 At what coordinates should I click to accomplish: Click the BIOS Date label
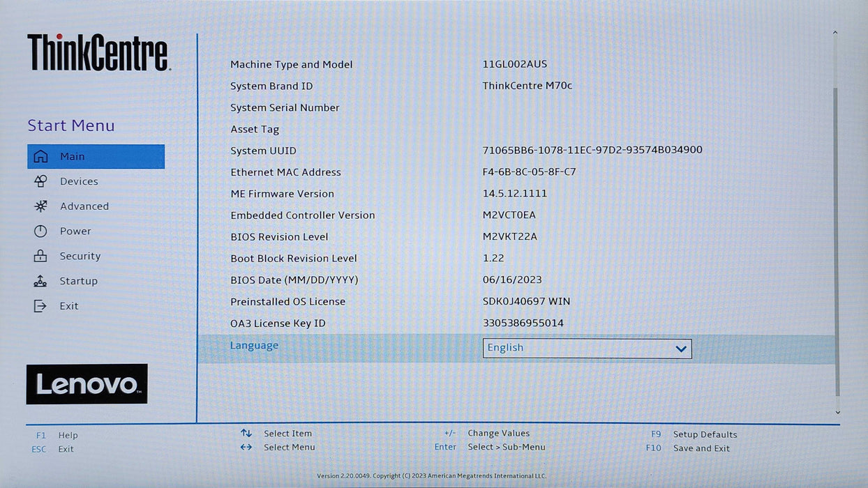pyautogui.click(x=294, y=280)
